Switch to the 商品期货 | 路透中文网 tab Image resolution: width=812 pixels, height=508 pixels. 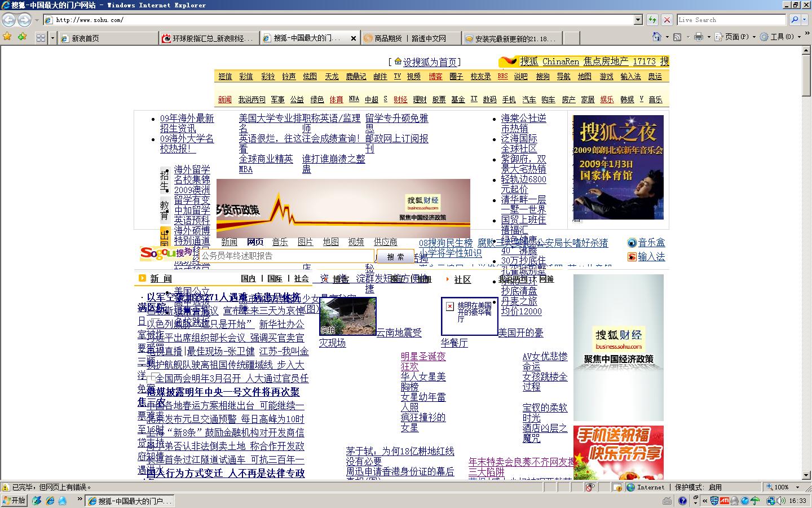point(411,38)
